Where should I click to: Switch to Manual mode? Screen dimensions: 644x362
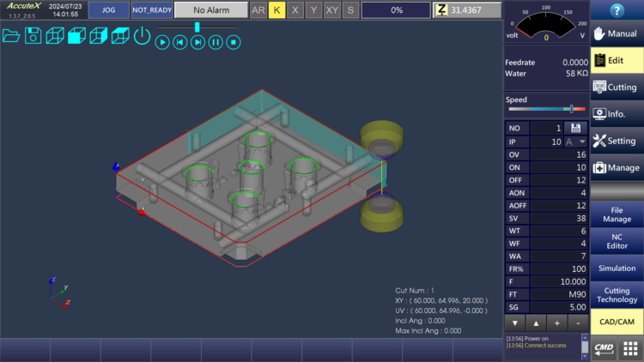point(617,33)
